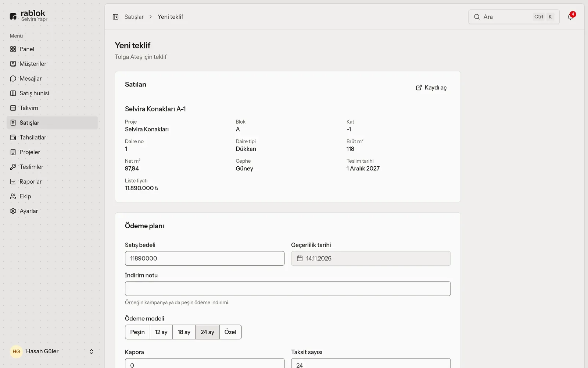Click the Projeler building icon

(x=13, y=152)
